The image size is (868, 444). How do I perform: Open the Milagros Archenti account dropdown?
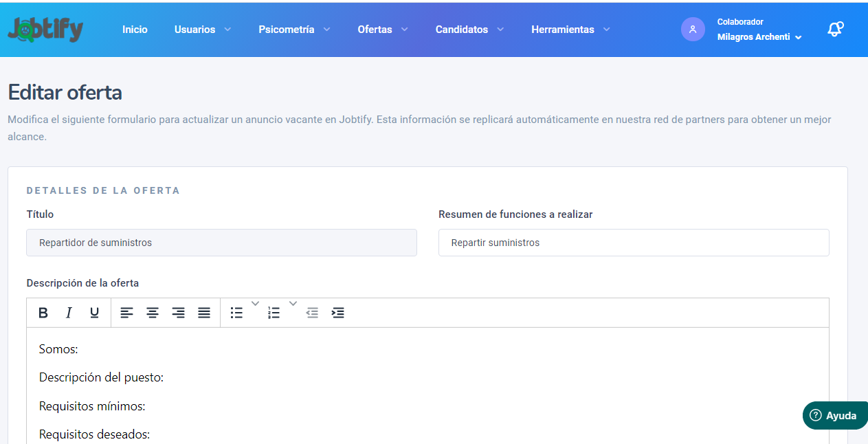point(759,37)
